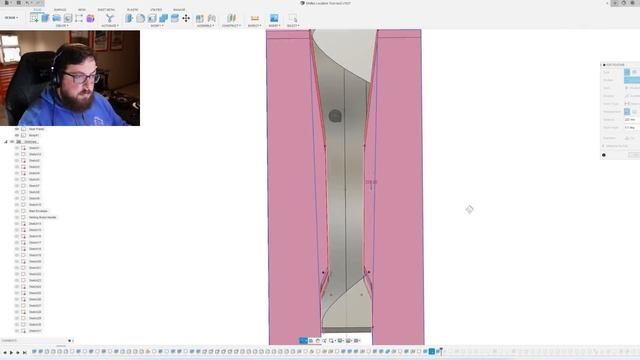
Task: Click the Measure ruler icon
Action: point(255,18)
